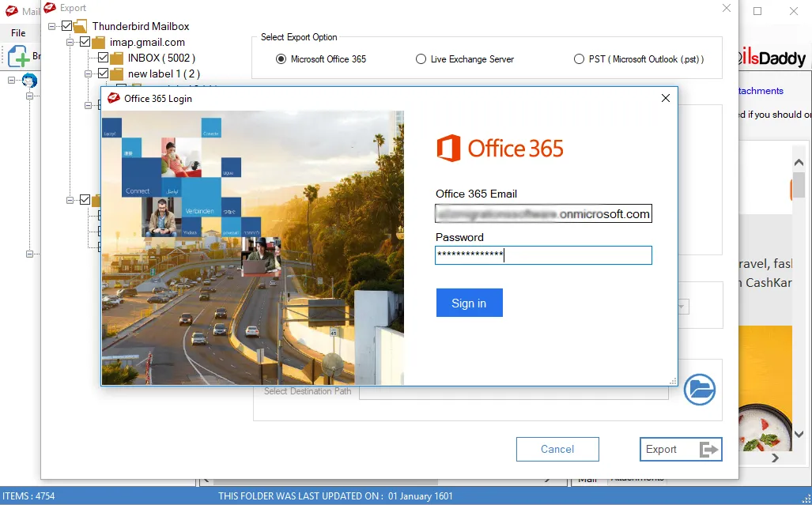Image resolution: width=812 pixels, height=505 pixels.
Task: Click the Sign in button
Action: (469, 303)
